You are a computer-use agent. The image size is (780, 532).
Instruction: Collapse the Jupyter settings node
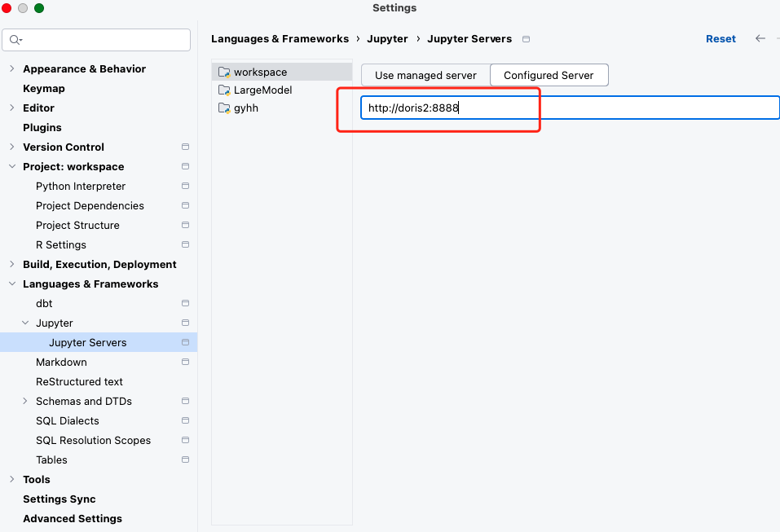(25, 323)
